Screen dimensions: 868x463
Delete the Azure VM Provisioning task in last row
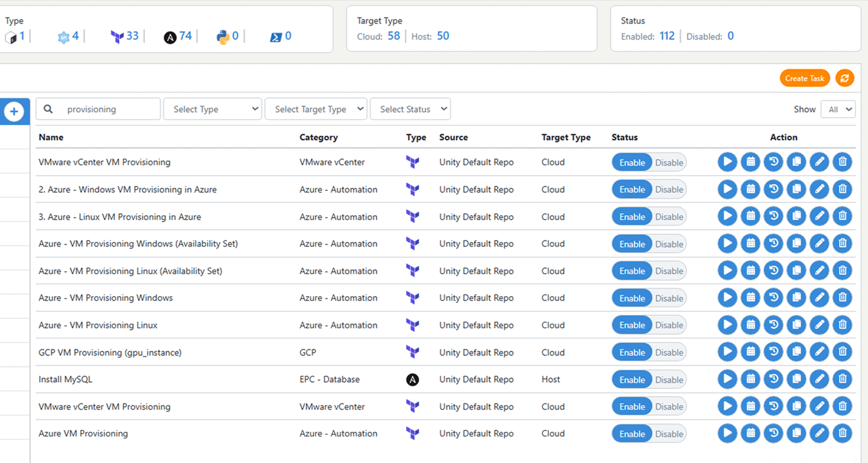tap(842, 433)
